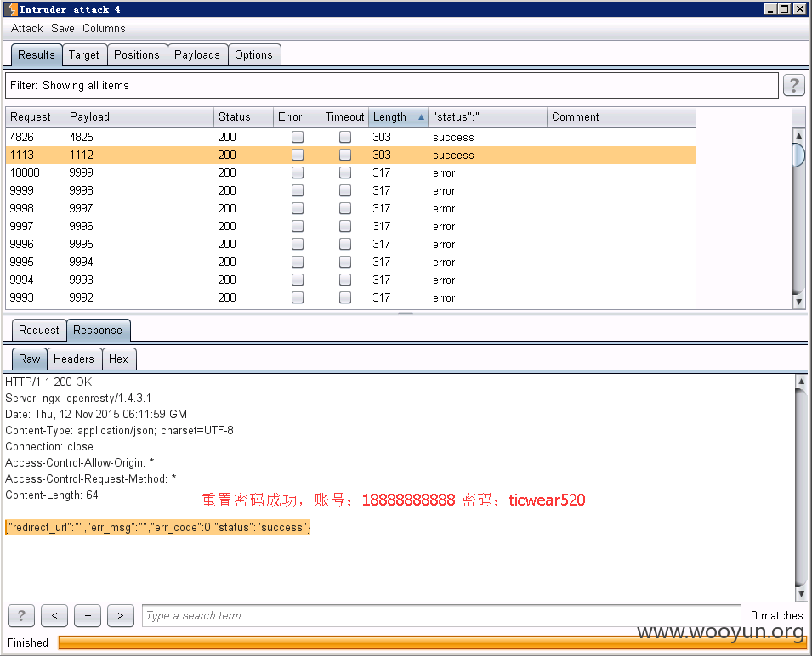This screenshot has height=656, width=812.
Task: Click the Length column sort arrow
Action: [421, 117]
